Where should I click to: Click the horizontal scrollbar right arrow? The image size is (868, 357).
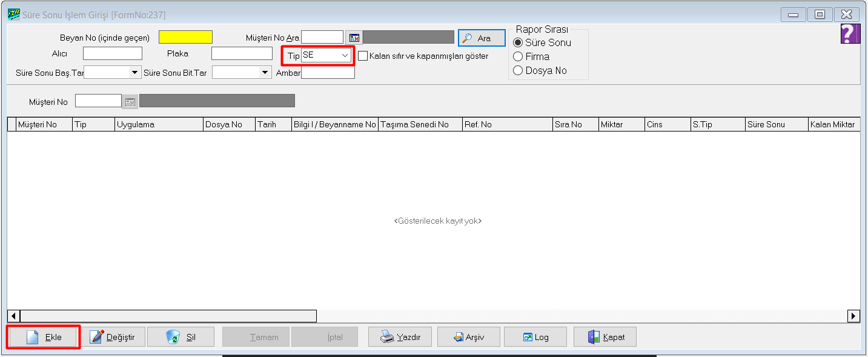[x=854, y=316]
